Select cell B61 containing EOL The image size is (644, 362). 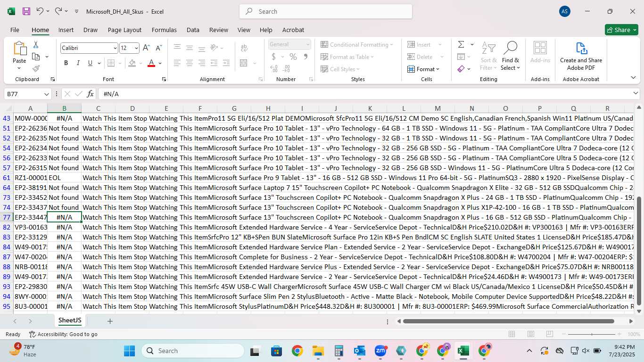tap(64, 178)
